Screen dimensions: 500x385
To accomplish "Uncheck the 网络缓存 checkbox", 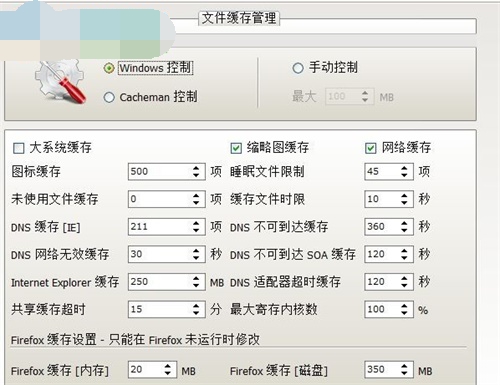I will 371,148.
